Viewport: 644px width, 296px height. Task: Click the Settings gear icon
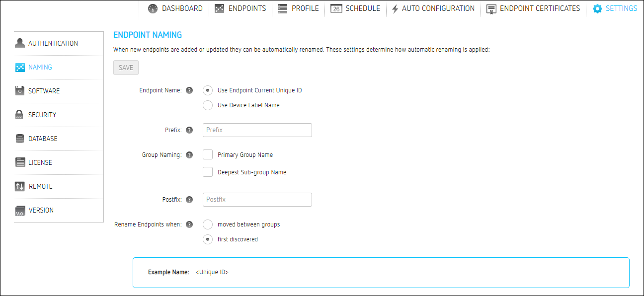[597, 8]
